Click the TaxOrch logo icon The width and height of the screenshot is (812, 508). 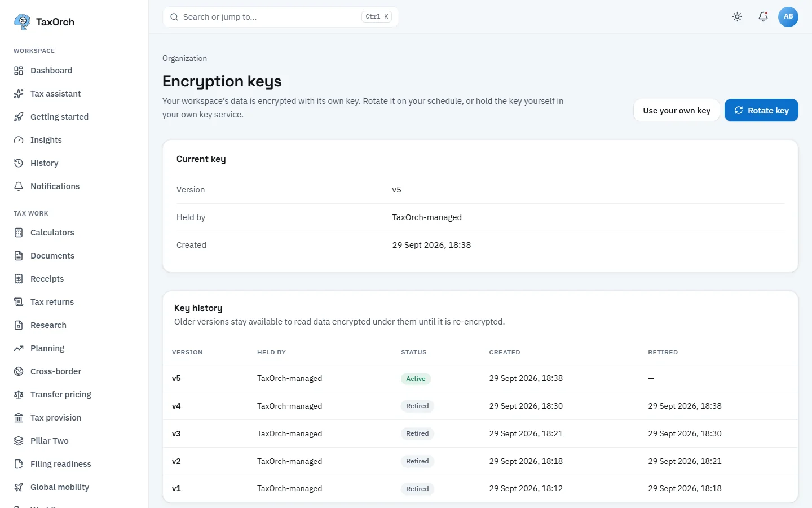[x=22, y=22]
